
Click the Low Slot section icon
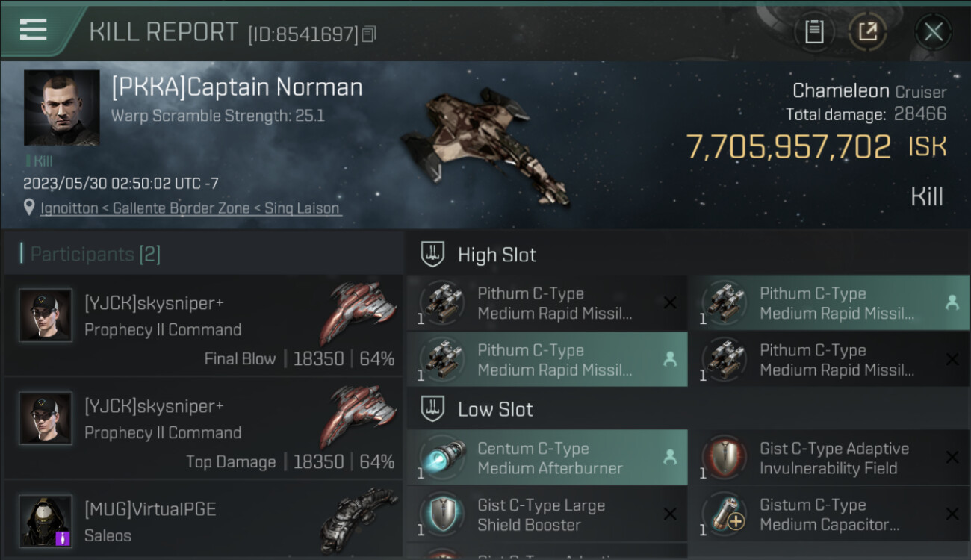point(433,409)
